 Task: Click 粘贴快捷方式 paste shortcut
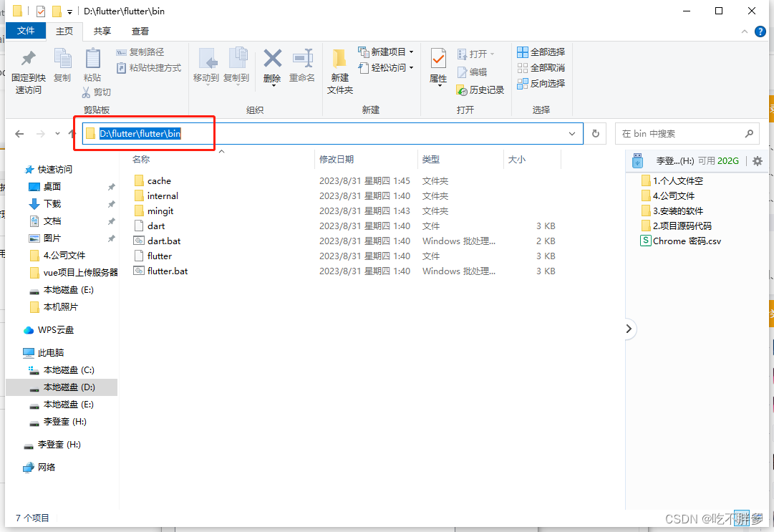pyautogui.click(x=149, y=67)
